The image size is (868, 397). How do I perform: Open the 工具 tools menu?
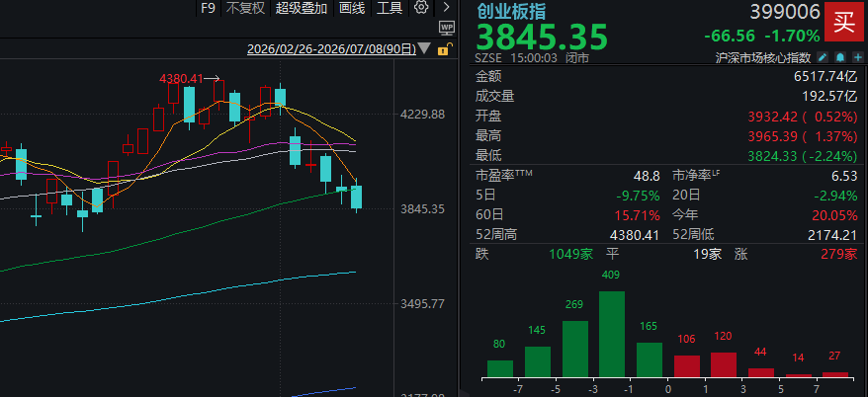point(390,8)
